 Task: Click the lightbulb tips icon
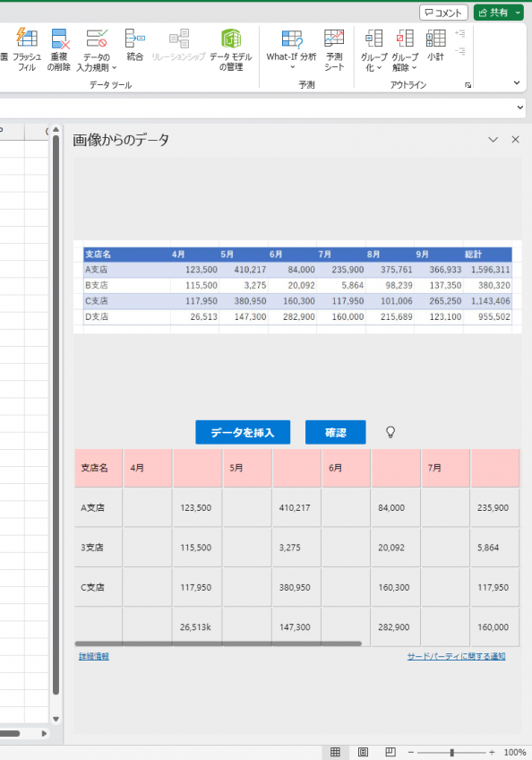[390, 432]
